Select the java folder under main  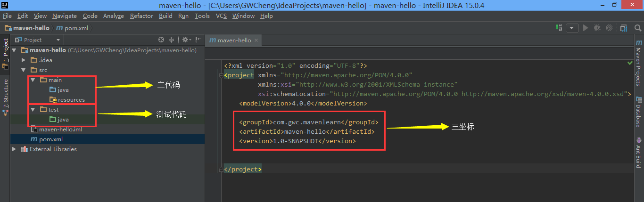59,90
